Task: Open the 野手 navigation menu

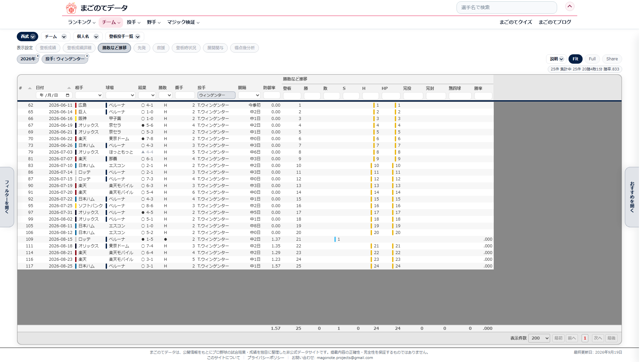Action: click(x=154, y=22)
